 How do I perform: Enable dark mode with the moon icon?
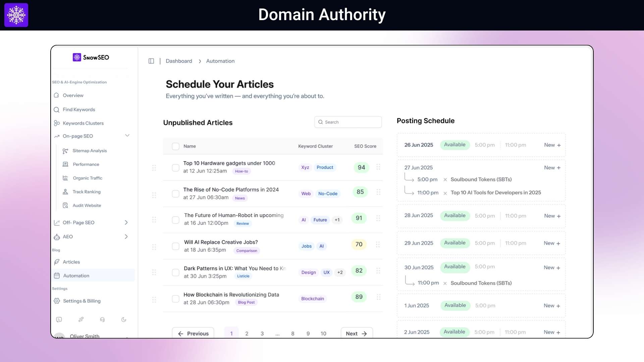click(124, 319)
